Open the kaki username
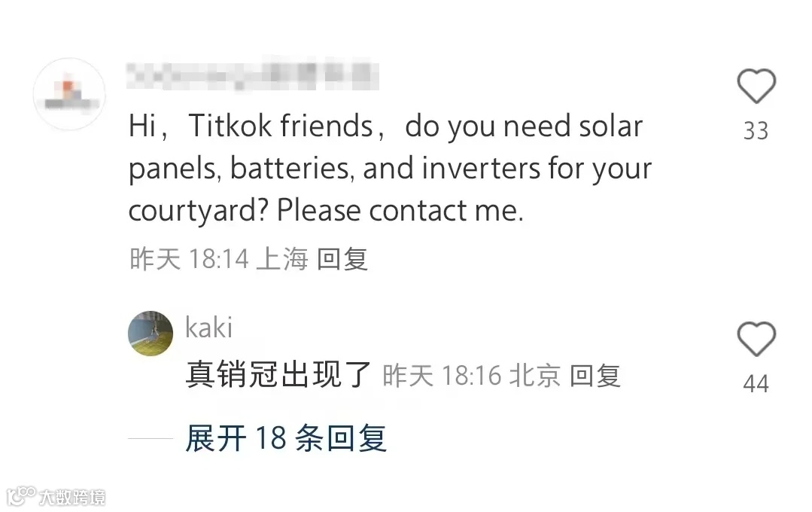Screen dimensions: 812x512 tap(208, 328)
